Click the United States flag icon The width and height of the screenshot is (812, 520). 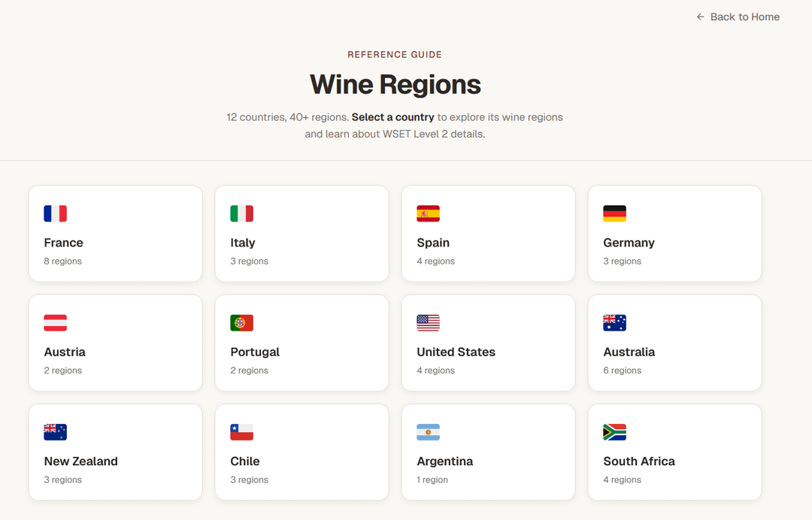(x=428, y=323)
